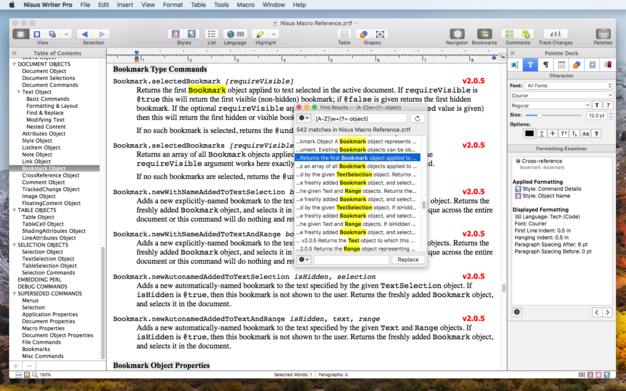Viewport: 626px width, 391px height.
Task: Open Formatting Examiner gear menu
Action: (x=517, y=312)
